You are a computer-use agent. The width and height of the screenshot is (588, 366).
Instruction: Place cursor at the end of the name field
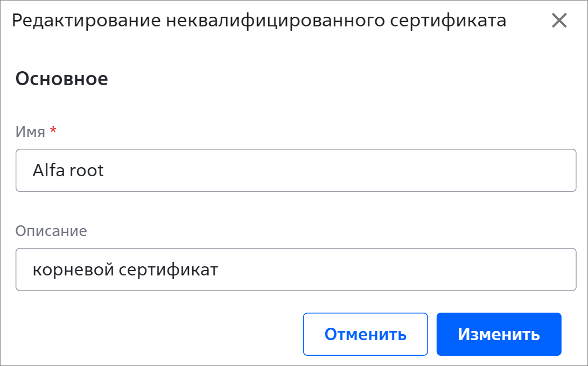338,170
